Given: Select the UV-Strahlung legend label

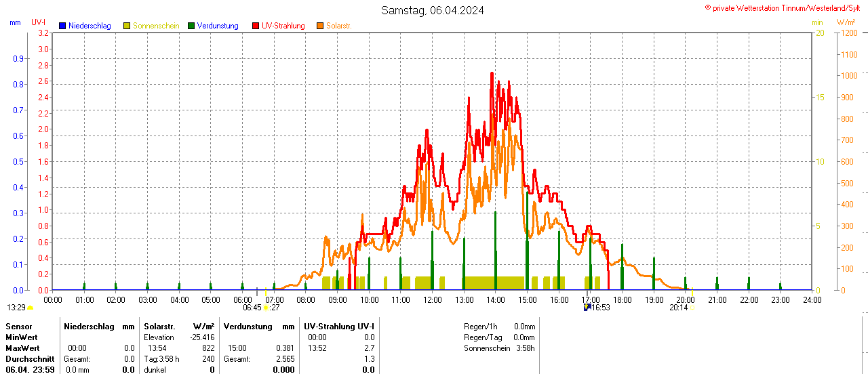Looking at the screenshot, I should pos(283,26).
